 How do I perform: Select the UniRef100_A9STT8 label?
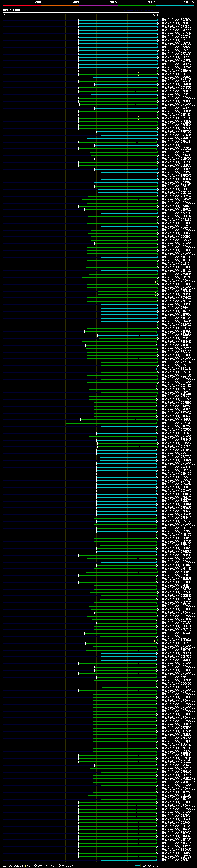pos(176,453)
